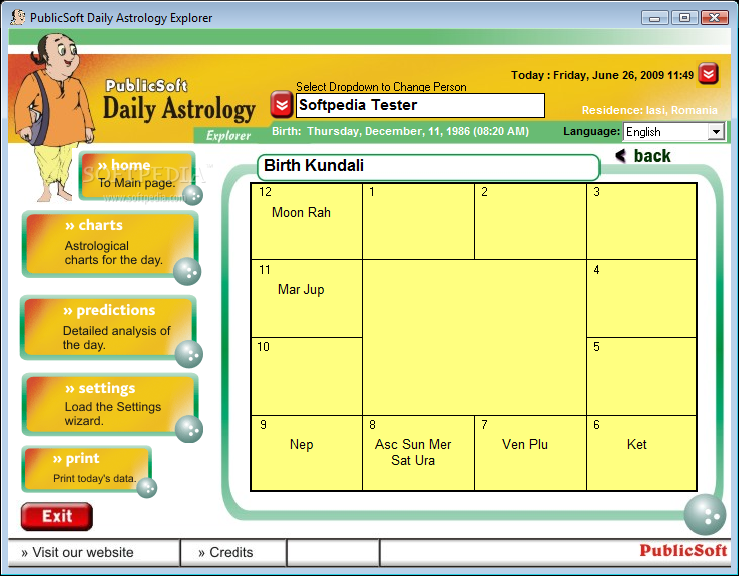This screenshot has width=739, height=576.
Task: Click the Daily Astrology logo title
Action: pos(179,108)
